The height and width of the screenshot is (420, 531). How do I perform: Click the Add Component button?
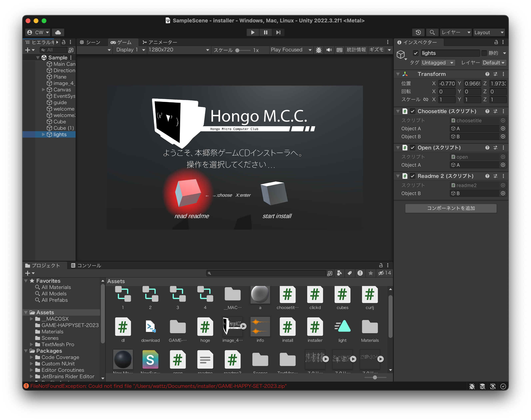[x=451, y=208]
